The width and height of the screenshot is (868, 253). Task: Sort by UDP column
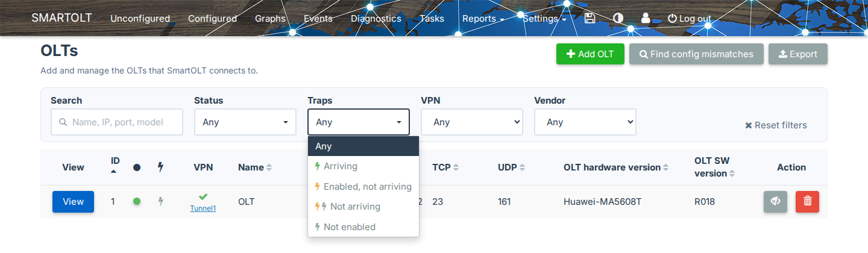[512, 167]
